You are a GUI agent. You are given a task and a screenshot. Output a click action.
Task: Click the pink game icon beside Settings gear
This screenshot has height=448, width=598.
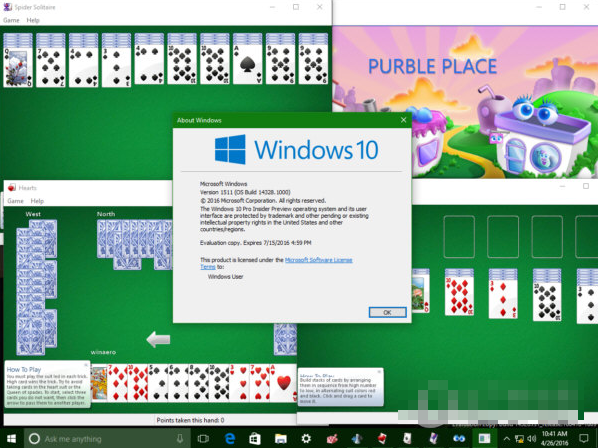tap(331, 438)
